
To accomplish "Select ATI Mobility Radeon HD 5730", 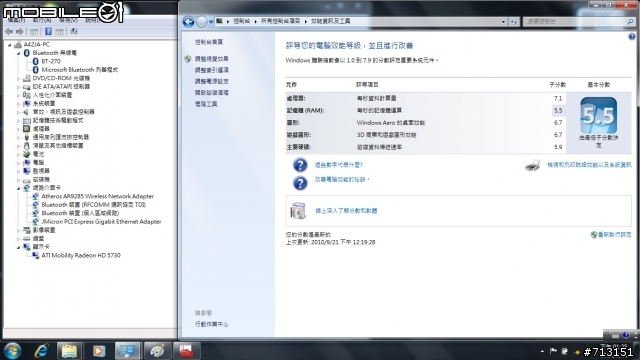I will 81,256.
